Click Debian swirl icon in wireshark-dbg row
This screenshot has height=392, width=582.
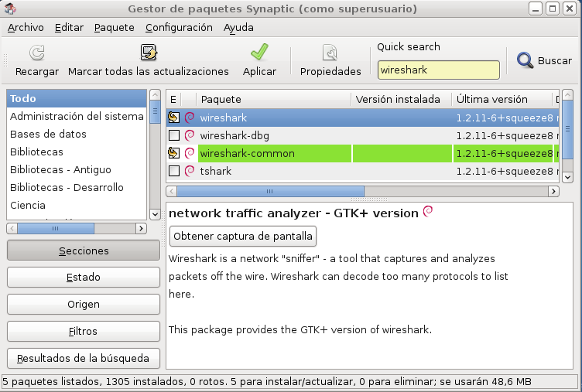point(190,135)
